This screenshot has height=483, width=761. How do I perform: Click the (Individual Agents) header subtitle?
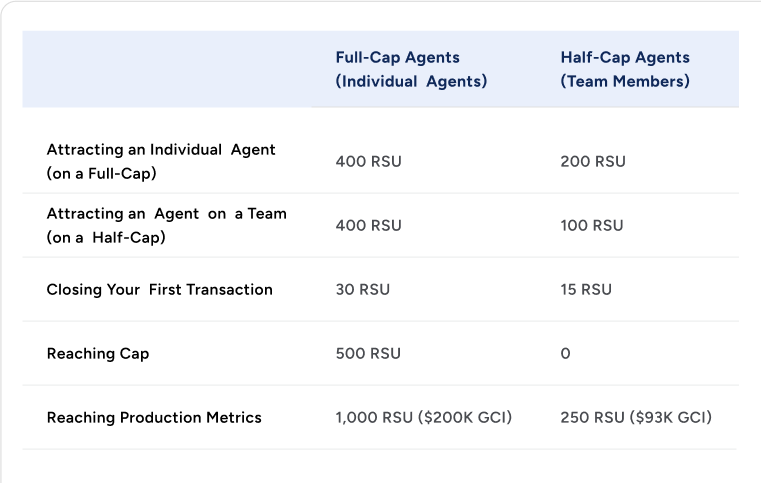coord(411,82)
